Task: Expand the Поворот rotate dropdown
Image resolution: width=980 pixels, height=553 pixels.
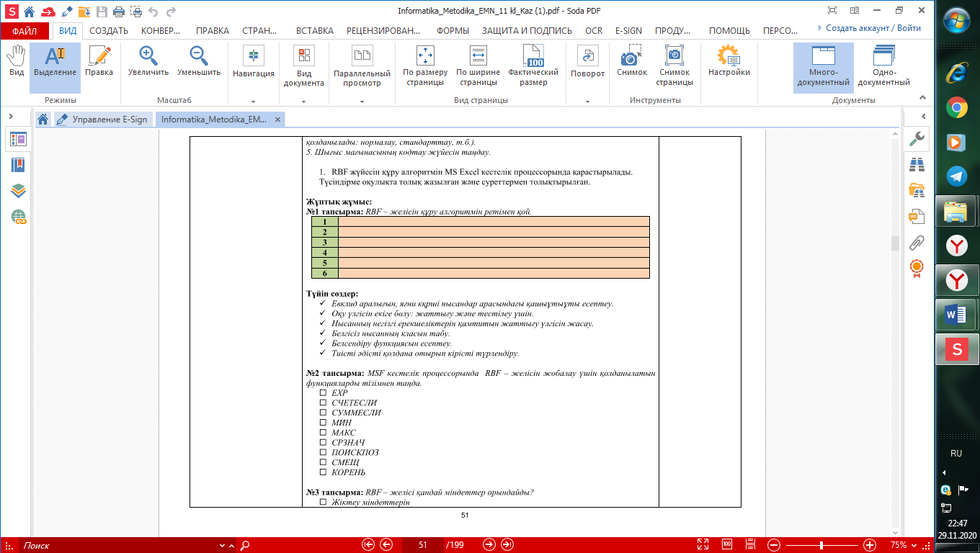Action: (x=587, y=102)
